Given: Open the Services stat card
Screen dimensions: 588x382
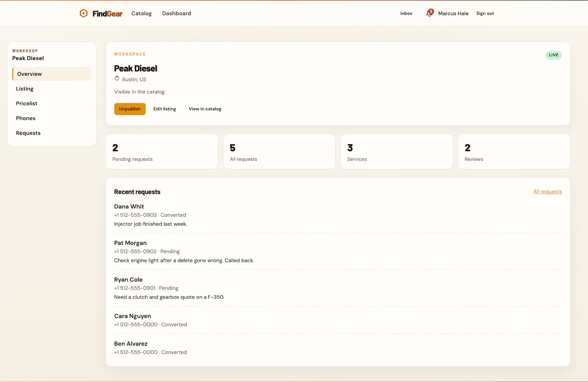Looking at the screenshot, I should tap(397, 151).
